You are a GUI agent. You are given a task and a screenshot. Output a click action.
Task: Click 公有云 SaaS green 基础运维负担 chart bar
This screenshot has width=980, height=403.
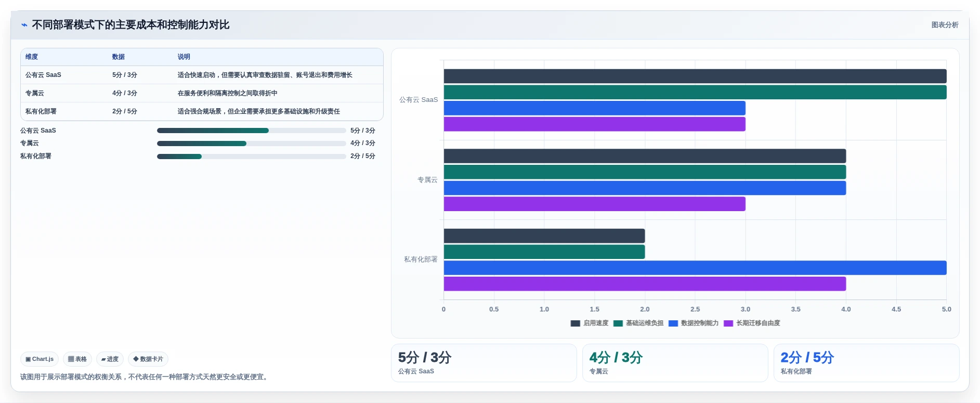[x=695, y=92]
